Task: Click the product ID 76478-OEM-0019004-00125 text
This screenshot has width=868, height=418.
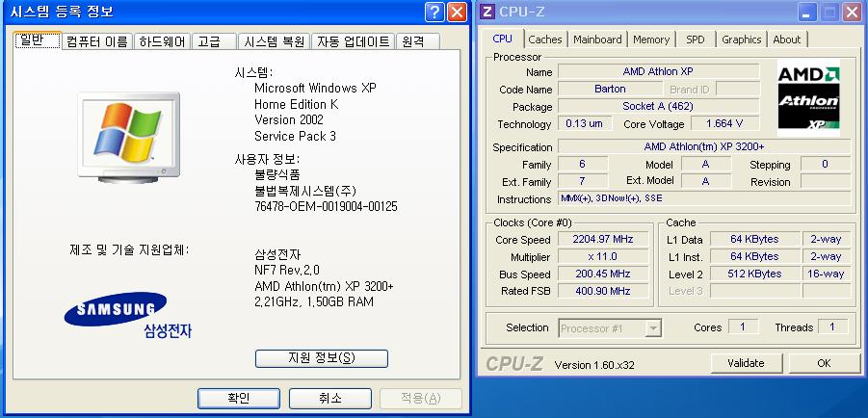Action: [x=326, y=207]
